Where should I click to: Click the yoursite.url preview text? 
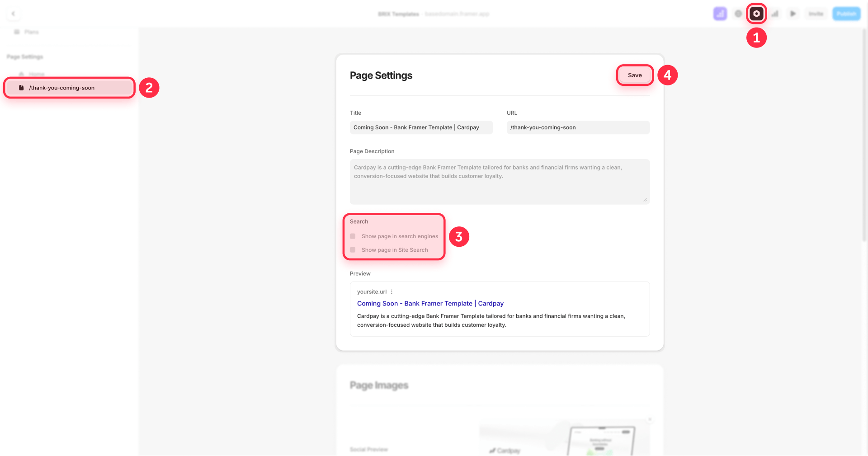coord(372,292)
